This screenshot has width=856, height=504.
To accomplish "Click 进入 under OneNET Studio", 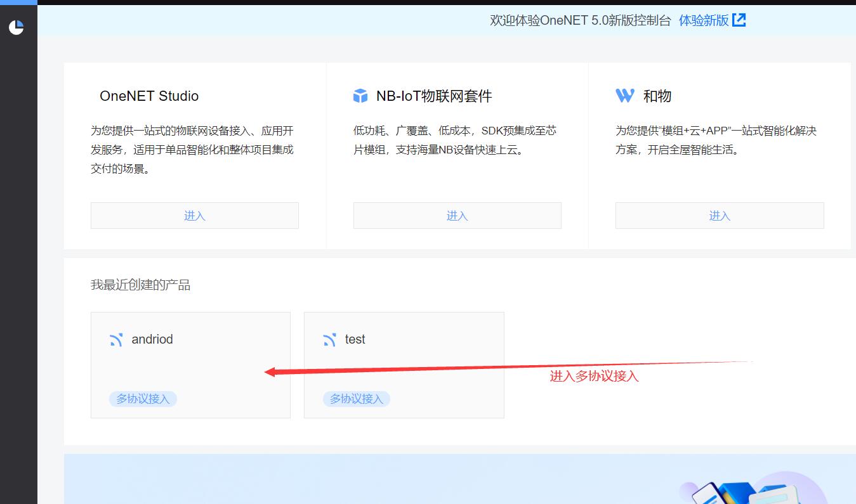I will (194, 216).
